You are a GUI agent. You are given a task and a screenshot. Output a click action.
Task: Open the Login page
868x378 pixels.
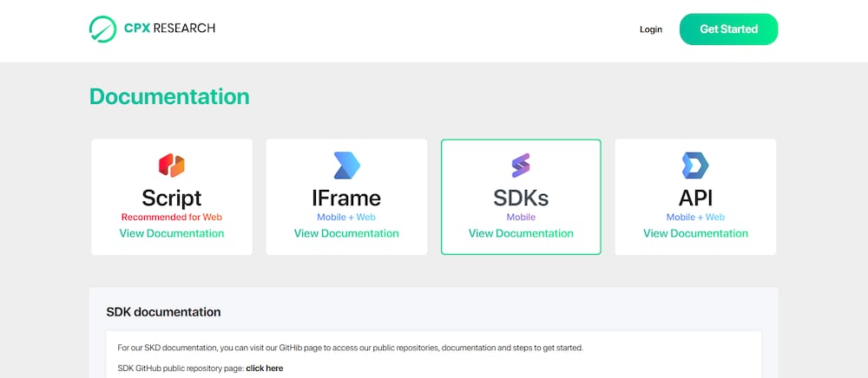[651, 29]
